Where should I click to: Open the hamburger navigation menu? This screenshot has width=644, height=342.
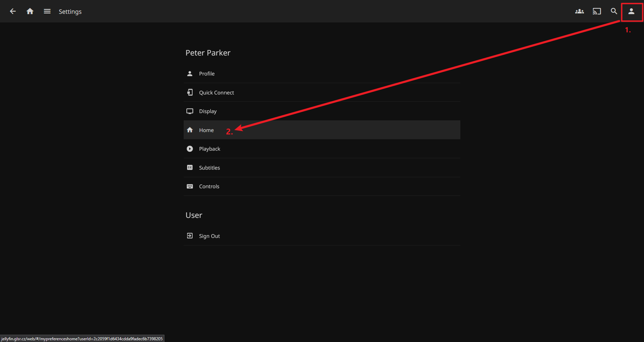[x=47, y=11]
